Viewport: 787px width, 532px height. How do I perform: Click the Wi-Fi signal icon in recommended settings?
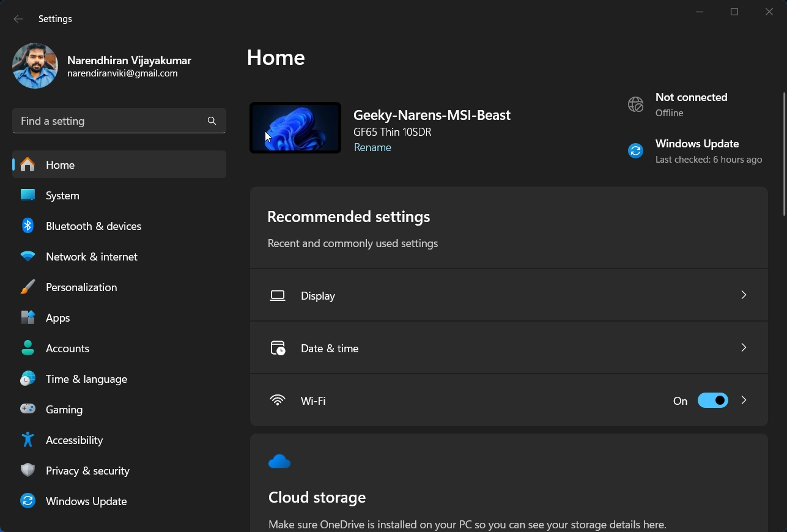point(278,401)
